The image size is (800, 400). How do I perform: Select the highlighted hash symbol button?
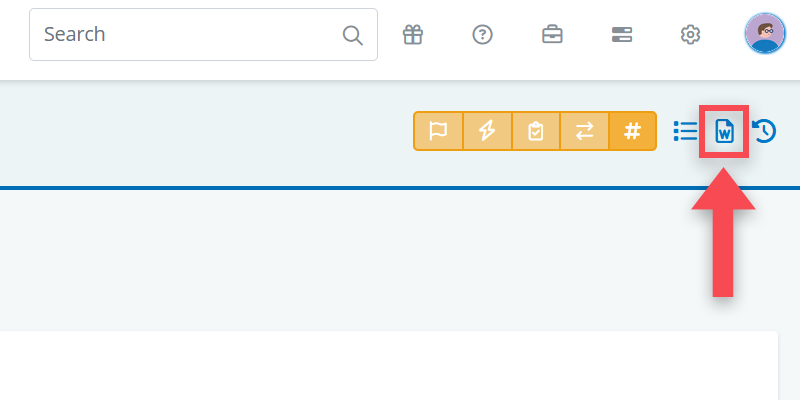click(632, 131)
